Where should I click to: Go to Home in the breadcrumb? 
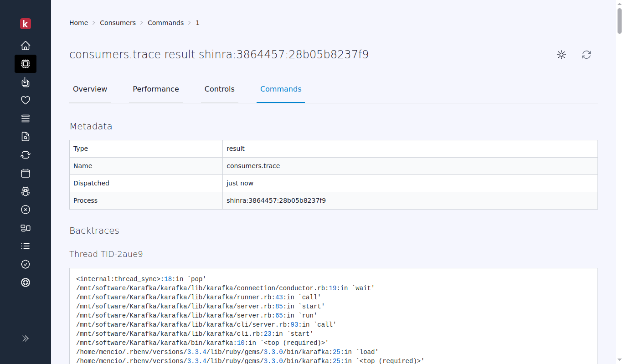point(78,23)
